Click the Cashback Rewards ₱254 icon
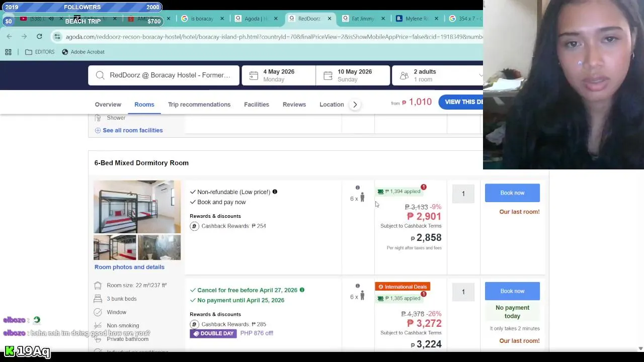Viewport: 644px width, 362px height. click(x=194, y=226)
